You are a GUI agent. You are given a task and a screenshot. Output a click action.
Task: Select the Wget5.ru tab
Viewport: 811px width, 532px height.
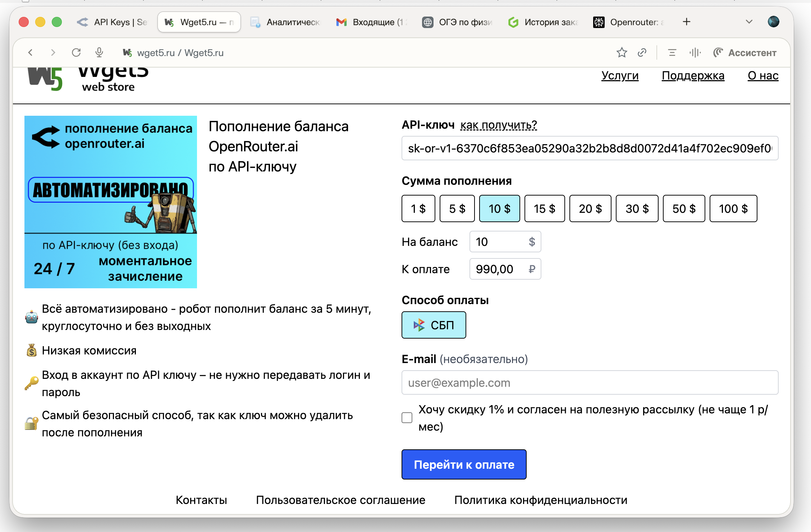[x=199, y=22]
